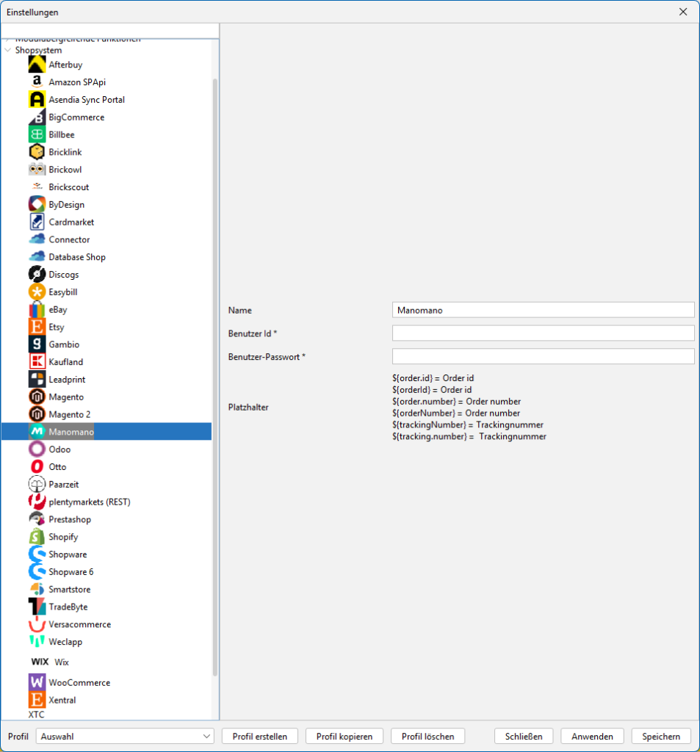Click into the Benutzer Id field
The width and height of the screenshot is (700, 752).
coord(543,333)
